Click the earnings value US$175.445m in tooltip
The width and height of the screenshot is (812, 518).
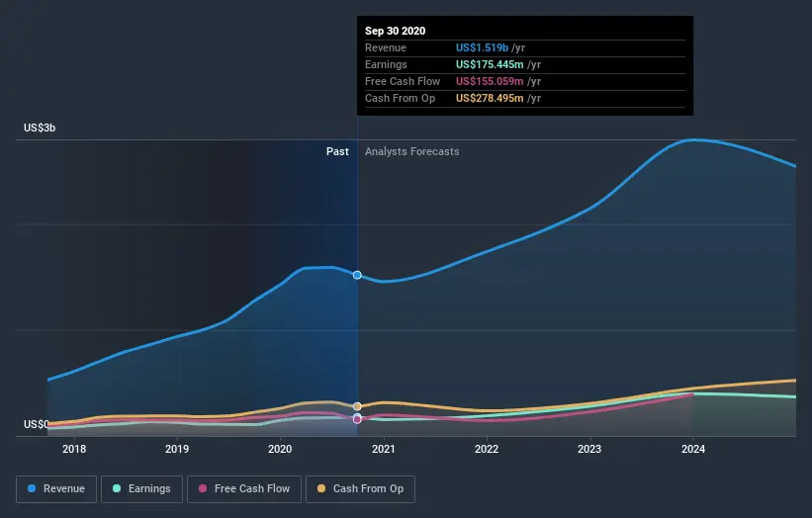click(x=490, y=64)
